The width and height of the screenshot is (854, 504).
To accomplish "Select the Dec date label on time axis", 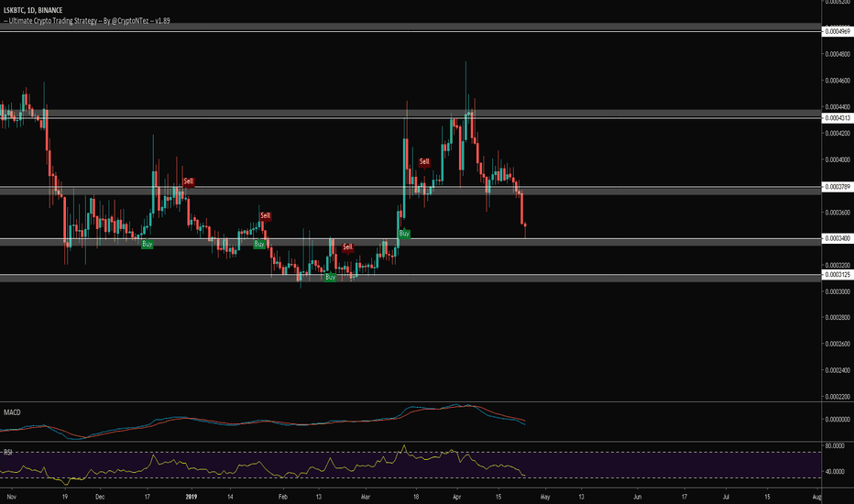I will pyautogui.click(x=100, y=497).
